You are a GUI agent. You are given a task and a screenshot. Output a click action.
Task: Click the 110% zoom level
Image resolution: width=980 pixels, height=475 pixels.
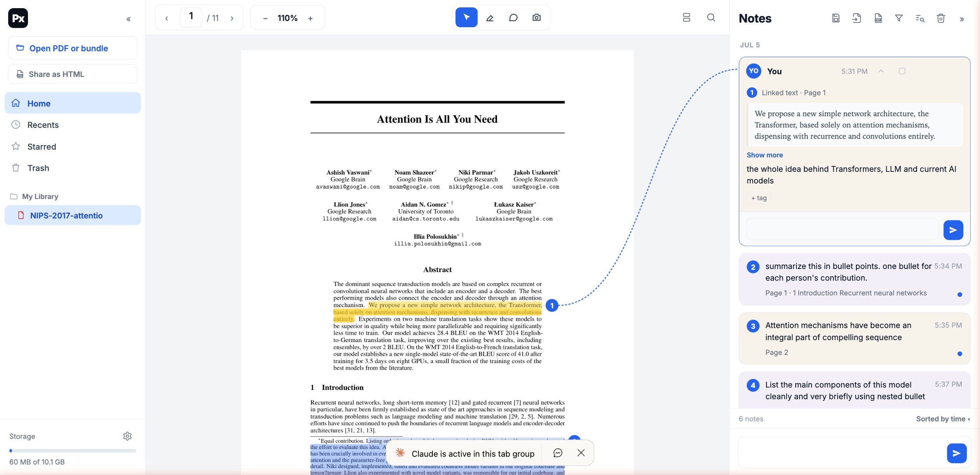287,18
